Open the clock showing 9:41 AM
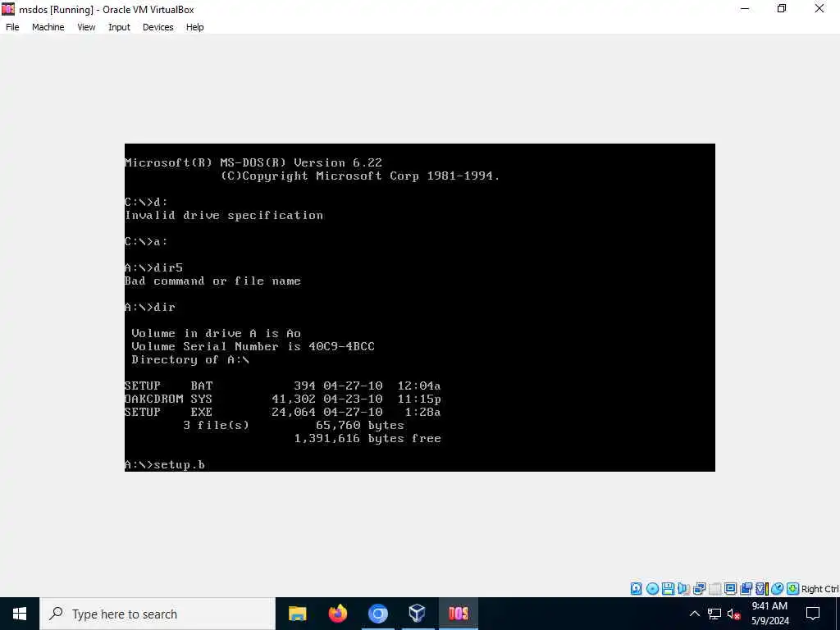Screen dimensions: 840x630 769,614
